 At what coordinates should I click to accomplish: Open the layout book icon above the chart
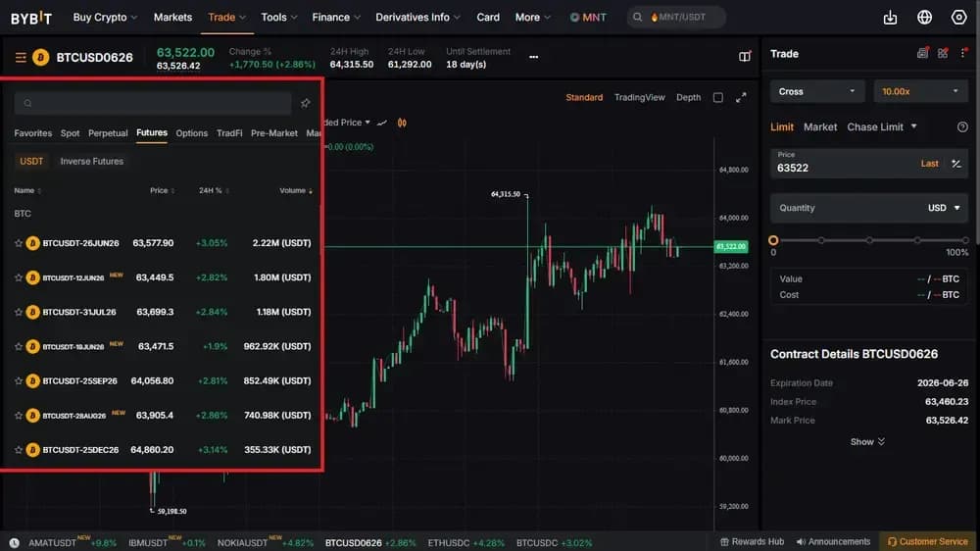click(745, 56)
